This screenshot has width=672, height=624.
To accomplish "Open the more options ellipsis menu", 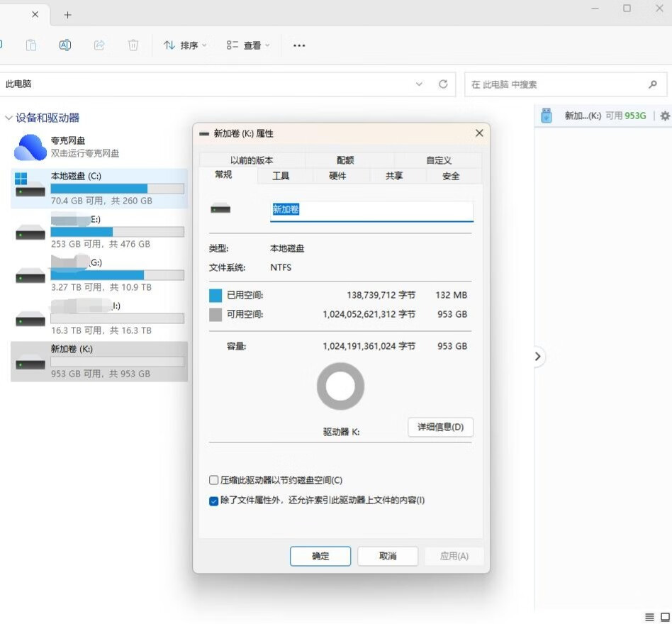I will (299, 45).
